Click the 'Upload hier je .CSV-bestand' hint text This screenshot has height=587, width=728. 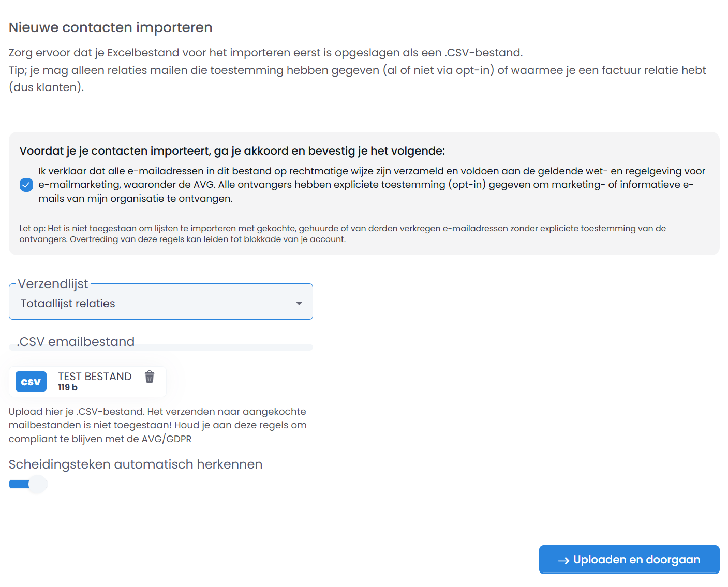click(157, 425)
